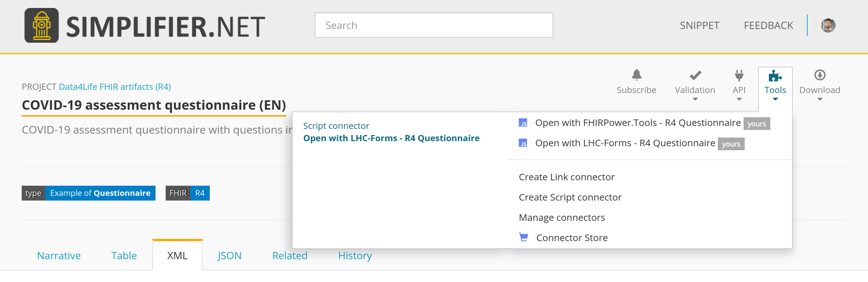Click the COVID-19 assessment questionnaire (EN) title

pos(154,105)
